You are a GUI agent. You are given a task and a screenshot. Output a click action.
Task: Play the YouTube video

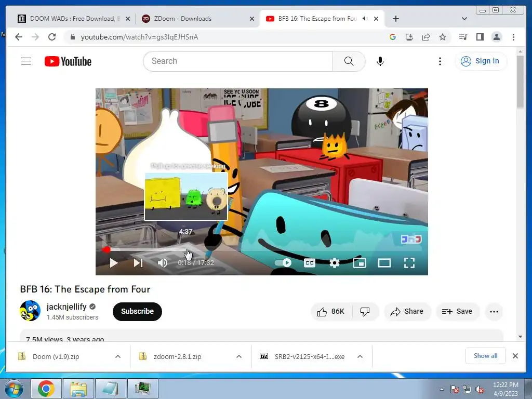[114, 263]
